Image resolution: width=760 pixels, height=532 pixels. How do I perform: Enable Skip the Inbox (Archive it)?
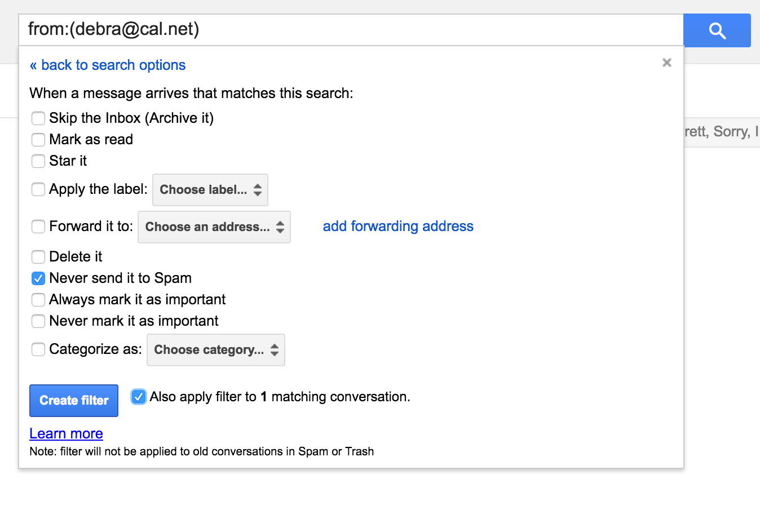[38, 118]
